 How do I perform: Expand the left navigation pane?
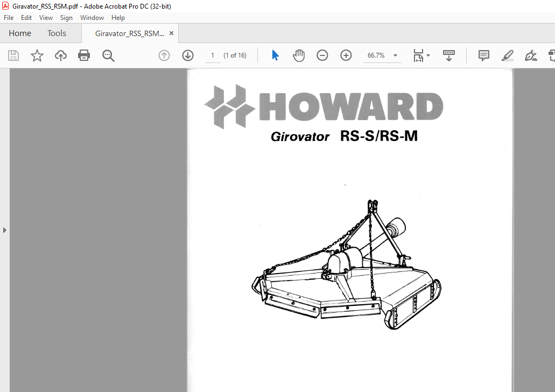[5, 230]
